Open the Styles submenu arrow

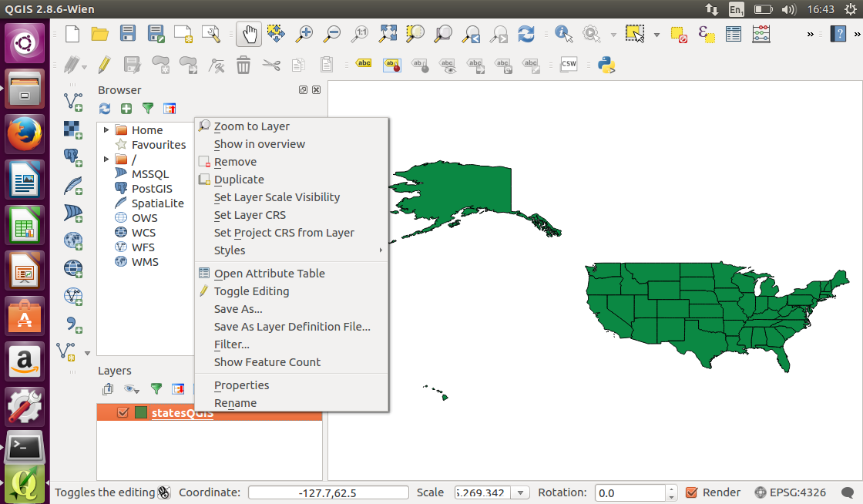coord(381,250)
